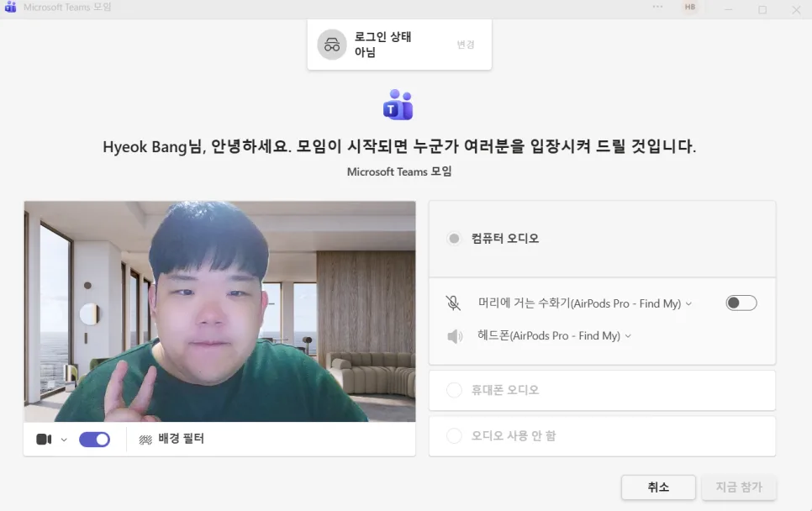812x511 pixels.
Task: Open the HB profile avatar
Action: [690, 7]
